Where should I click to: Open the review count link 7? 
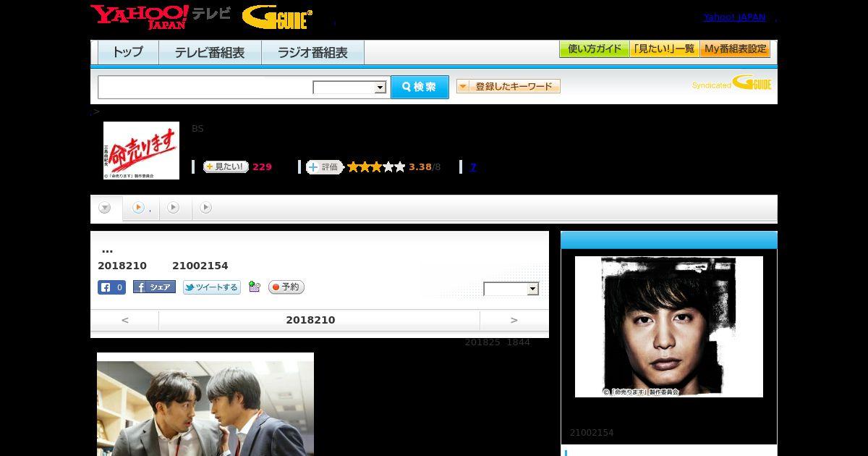473,167
